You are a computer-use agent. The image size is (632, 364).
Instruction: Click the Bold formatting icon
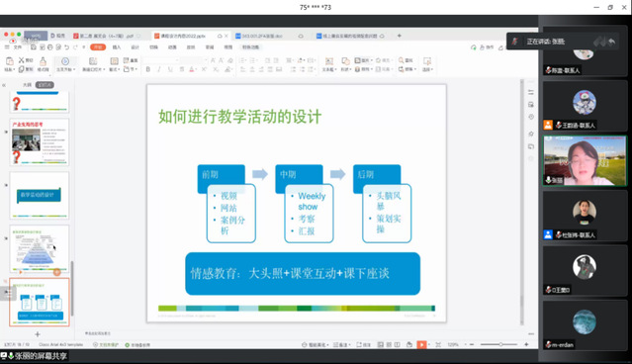(x=148, y=69)
